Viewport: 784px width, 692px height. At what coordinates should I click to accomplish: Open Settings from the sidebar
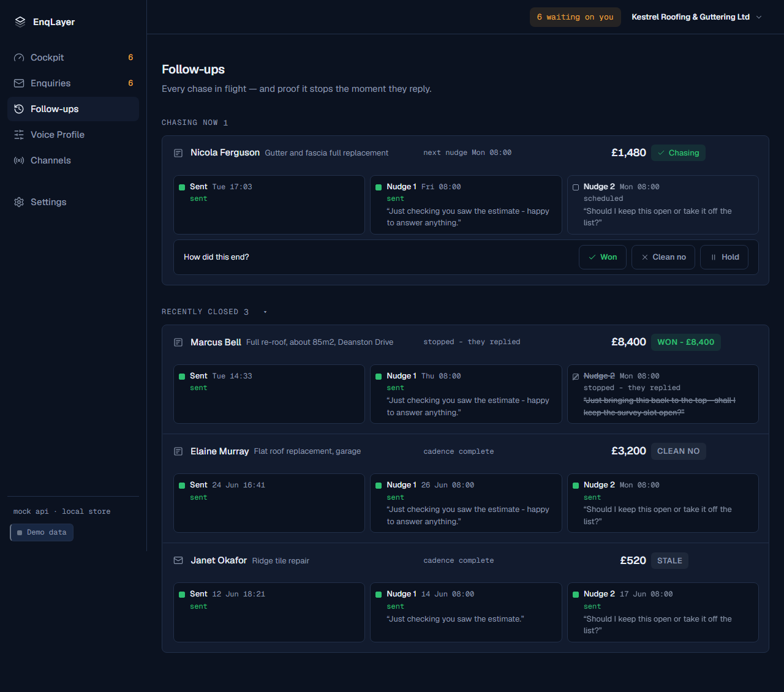pos(73,202)
